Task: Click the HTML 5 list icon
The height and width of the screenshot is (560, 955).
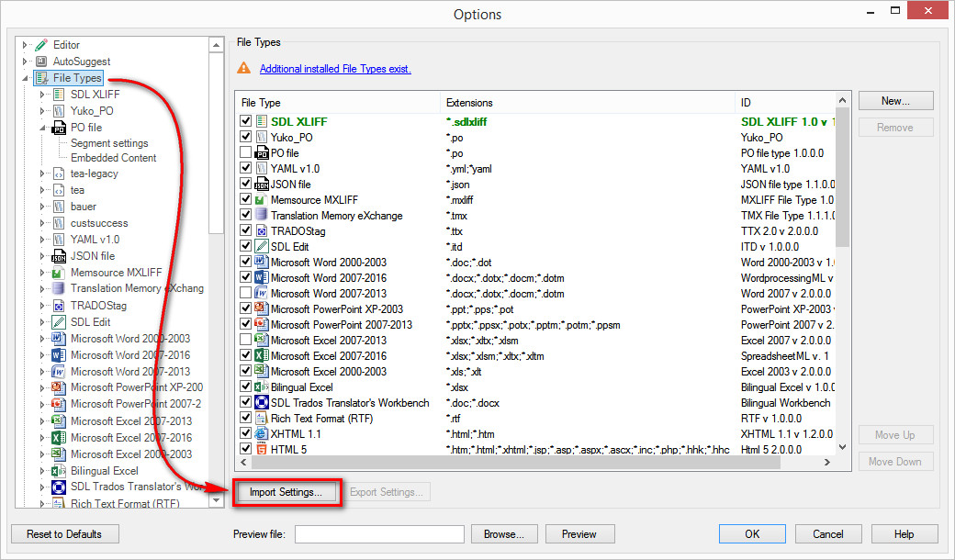Action: point(262,449)
